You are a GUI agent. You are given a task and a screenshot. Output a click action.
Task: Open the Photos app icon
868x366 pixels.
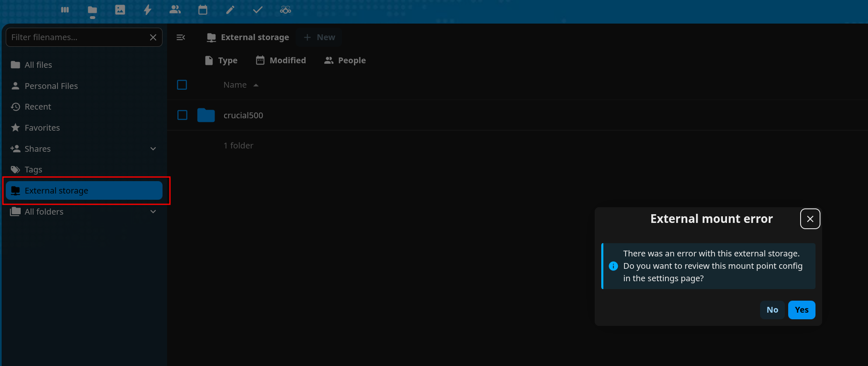pos(120,10)
